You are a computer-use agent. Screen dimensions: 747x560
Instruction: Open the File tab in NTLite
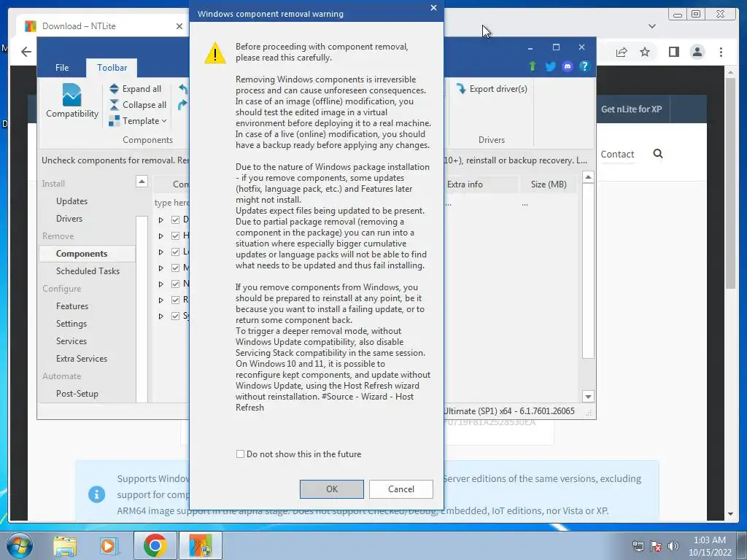pyautogui.click(x=62, y=68)
